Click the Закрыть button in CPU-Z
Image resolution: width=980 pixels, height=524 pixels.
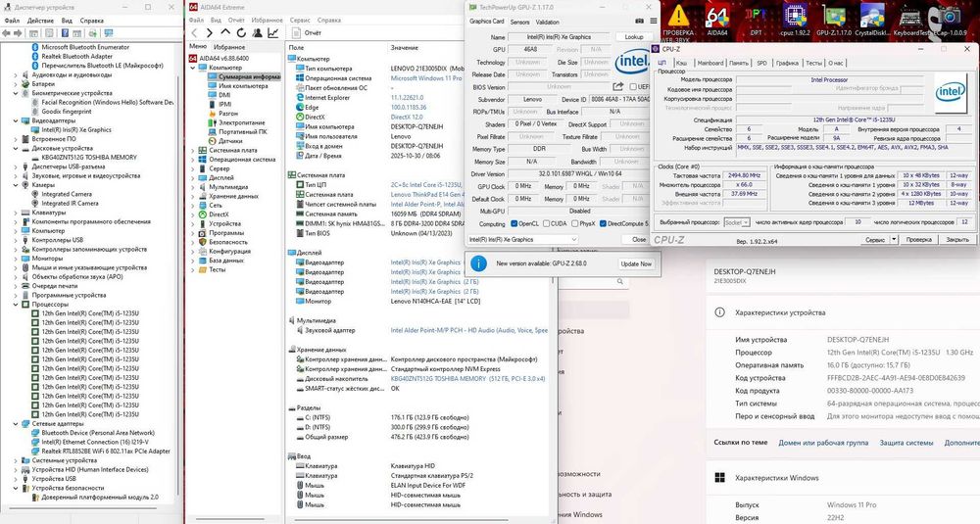click(956, 239)
